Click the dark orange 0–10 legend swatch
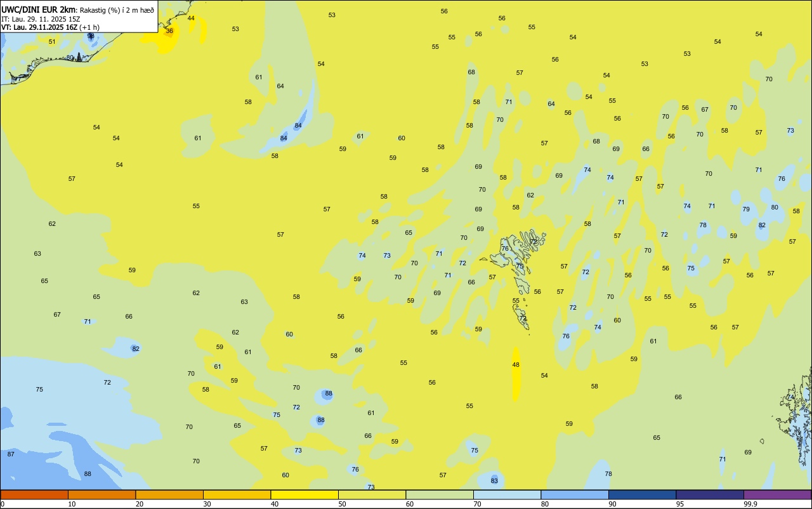This screenshot has width=812, height=509. pos(34,494)
